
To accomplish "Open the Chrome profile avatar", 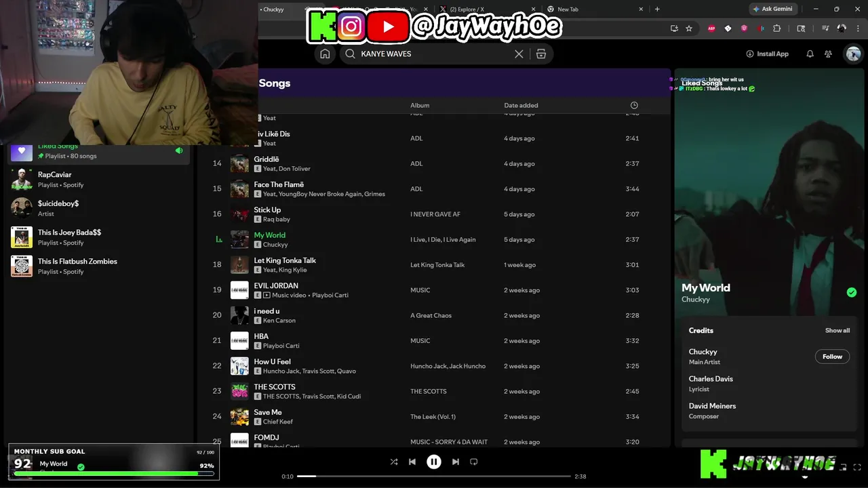I will pos(842,28).
